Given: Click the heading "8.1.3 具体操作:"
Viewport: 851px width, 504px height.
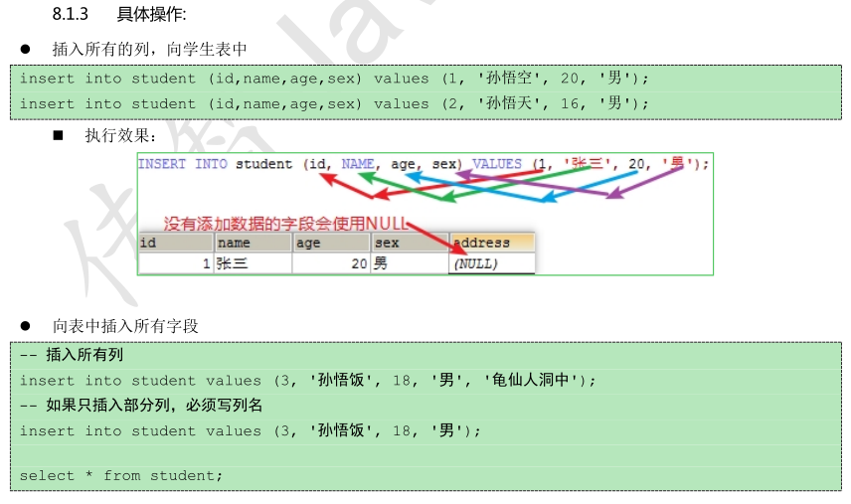Looking at the screenshot, I should click(119, 14).
